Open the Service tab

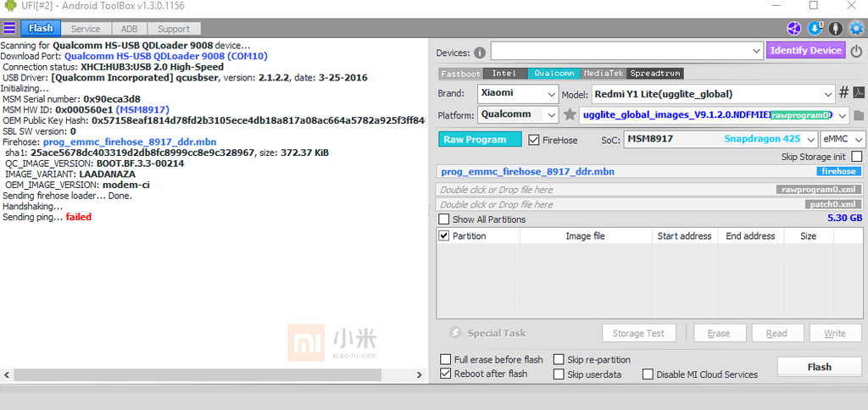click(x=86, y=29)
